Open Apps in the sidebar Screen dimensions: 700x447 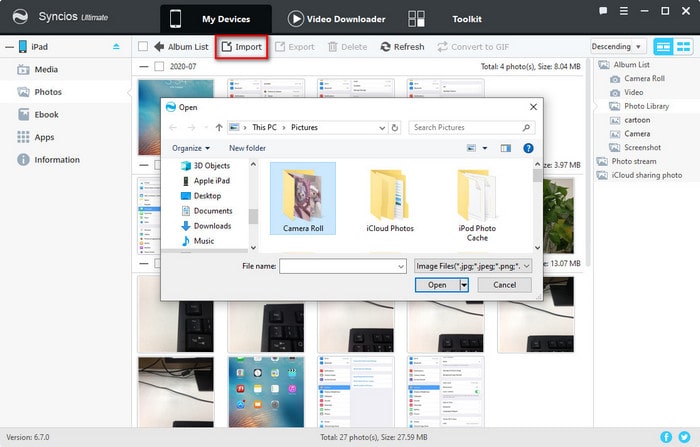(44, 137)
